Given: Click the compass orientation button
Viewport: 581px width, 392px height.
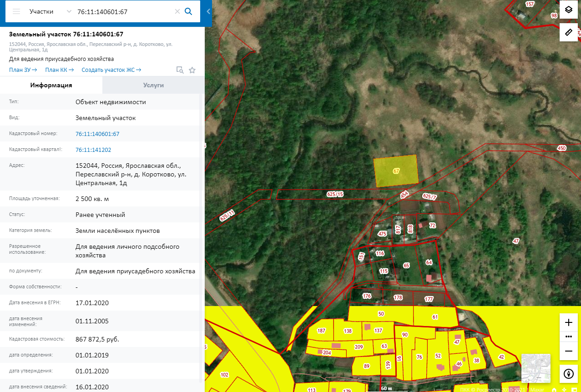Looking at the screenshot, I should (568, 374).
